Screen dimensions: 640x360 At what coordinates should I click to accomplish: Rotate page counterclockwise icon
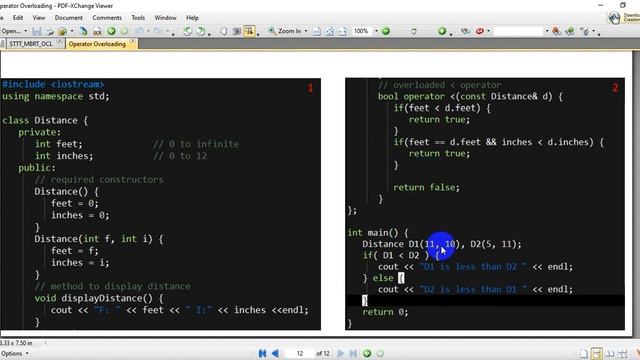click(x=187, y=31)
